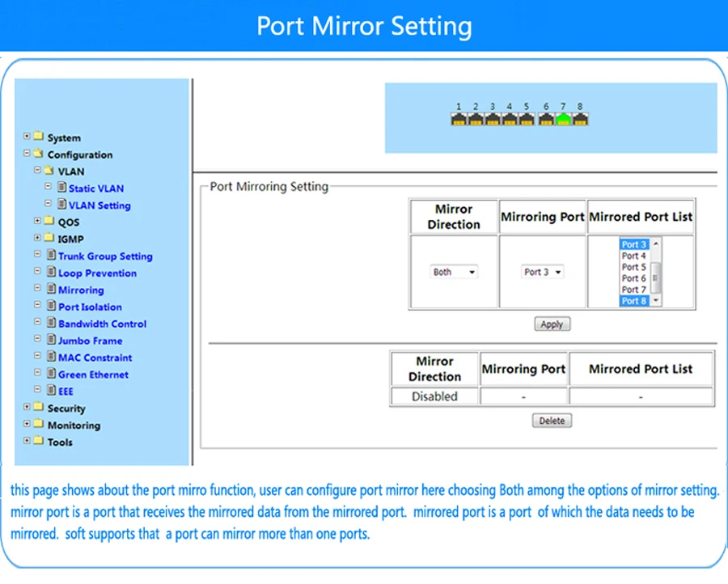
Task: Deselect highlighted Port 8 in Mirrored Port List
Action: click(633, 301)
